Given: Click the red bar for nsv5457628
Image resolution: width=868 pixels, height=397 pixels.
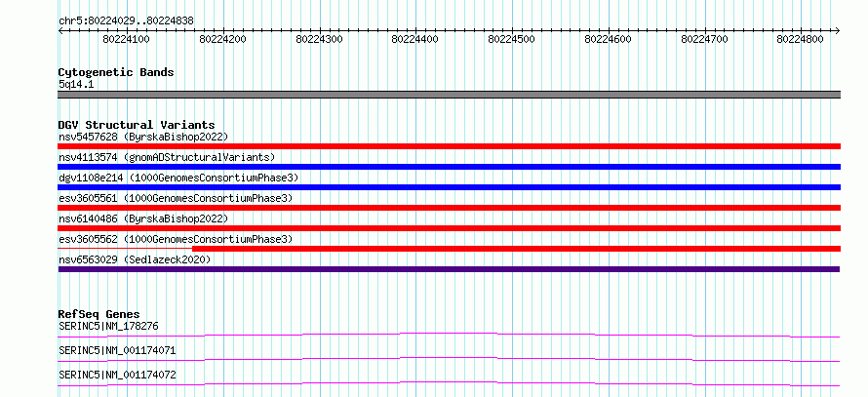Looking at the screenshot, I should [x=450, y=146].
